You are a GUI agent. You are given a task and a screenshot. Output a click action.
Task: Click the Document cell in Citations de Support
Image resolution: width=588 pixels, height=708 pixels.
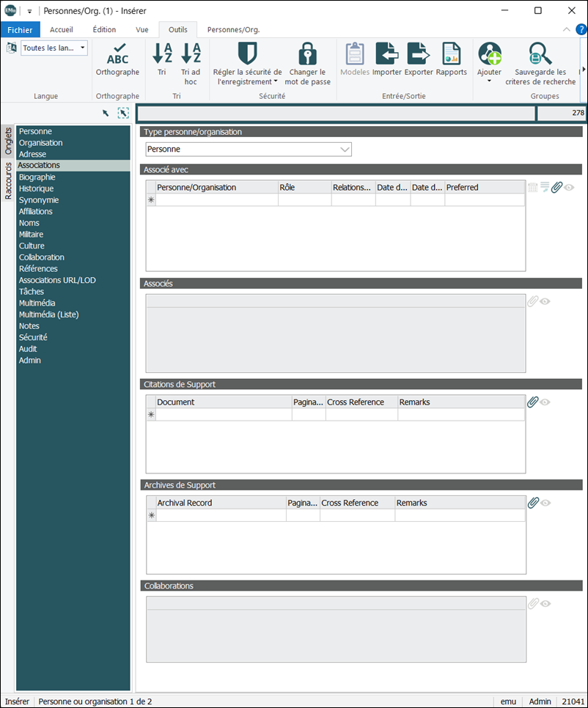click(224, 415)
